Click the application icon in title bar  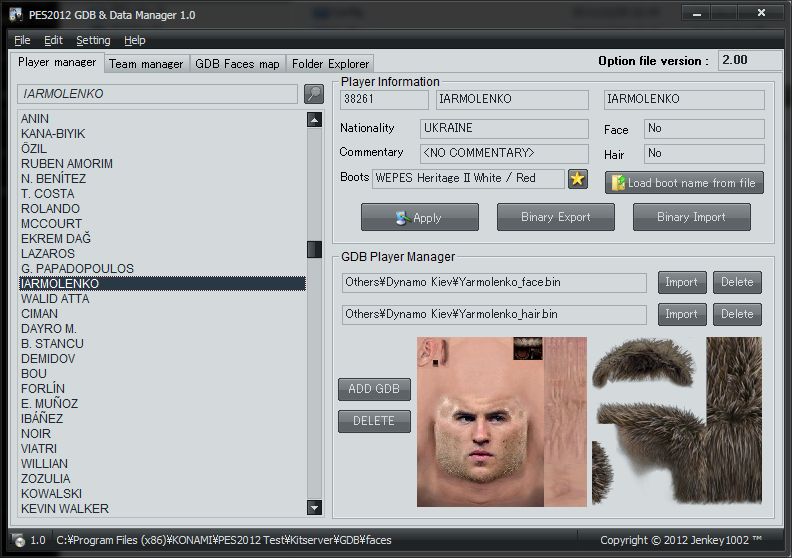point(17,15)
